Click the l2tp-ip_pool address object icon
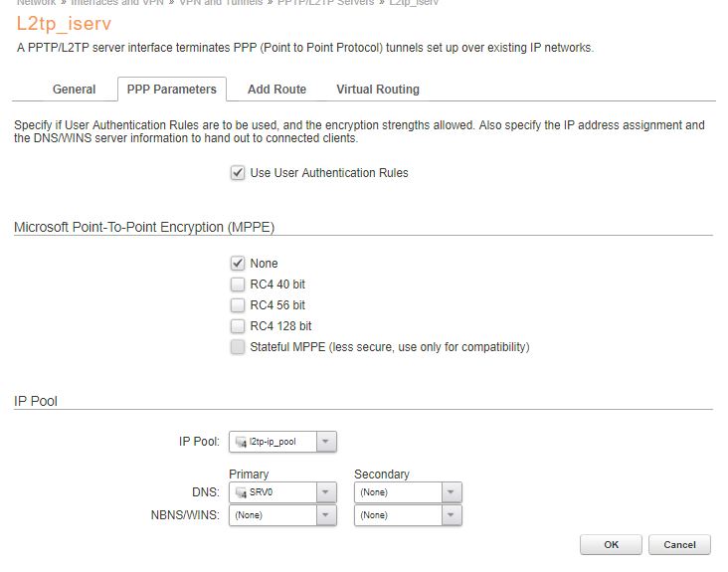Viewport: 728px width, 572px height. point(240,442)
